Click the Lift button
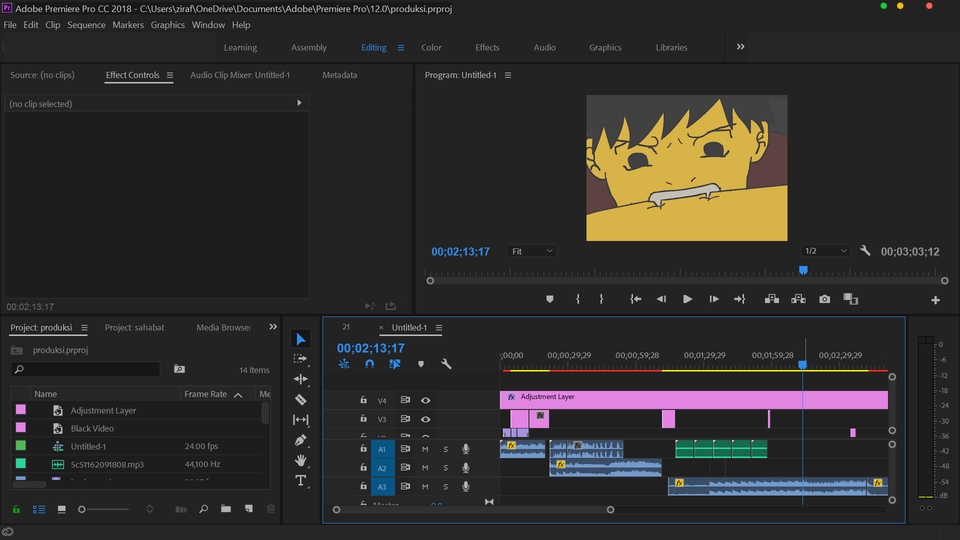The width and height of the screenshot is (960, 540). [x=771, y=299]
